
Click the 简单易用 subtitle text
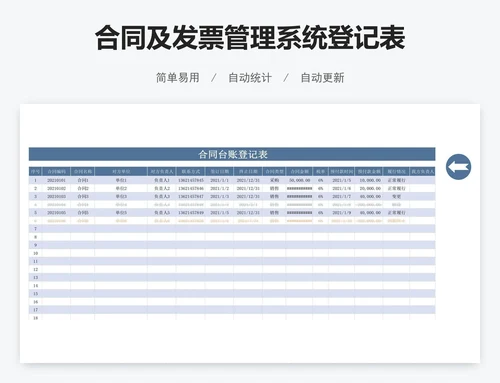tap(178, 78)
